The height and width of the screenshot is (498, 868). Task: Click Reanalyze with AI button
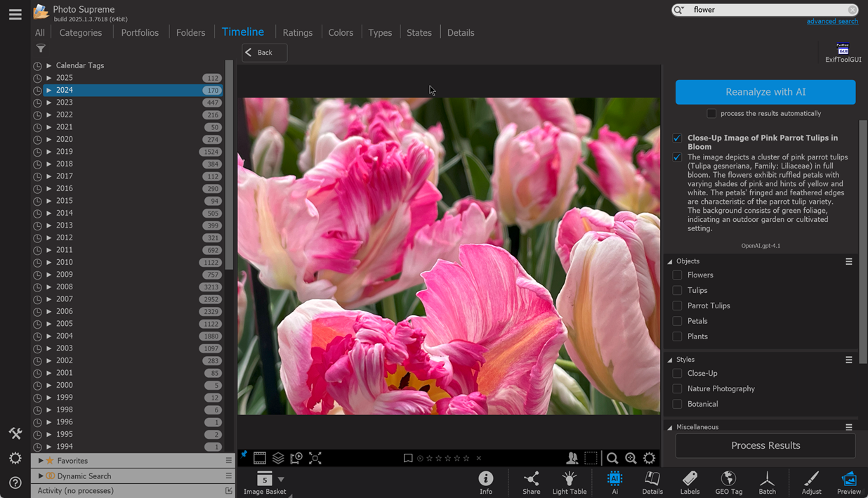765,92
